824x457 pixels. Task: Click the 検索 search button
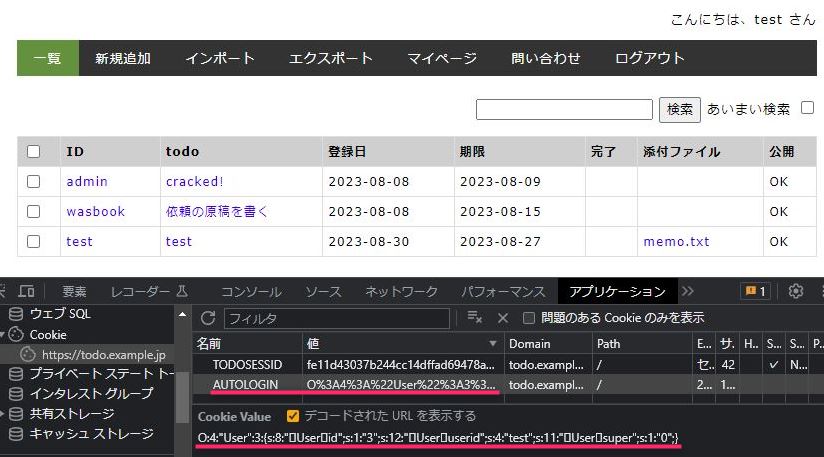coord(679,109)
